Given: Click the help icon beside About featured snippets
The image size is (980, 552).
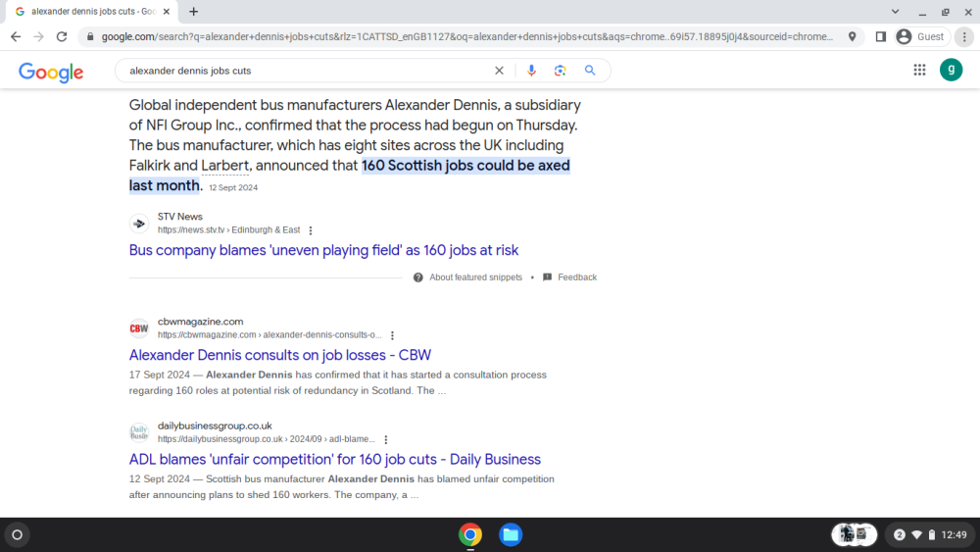Looking at the screenshot, I should click(x=418, y=277).
